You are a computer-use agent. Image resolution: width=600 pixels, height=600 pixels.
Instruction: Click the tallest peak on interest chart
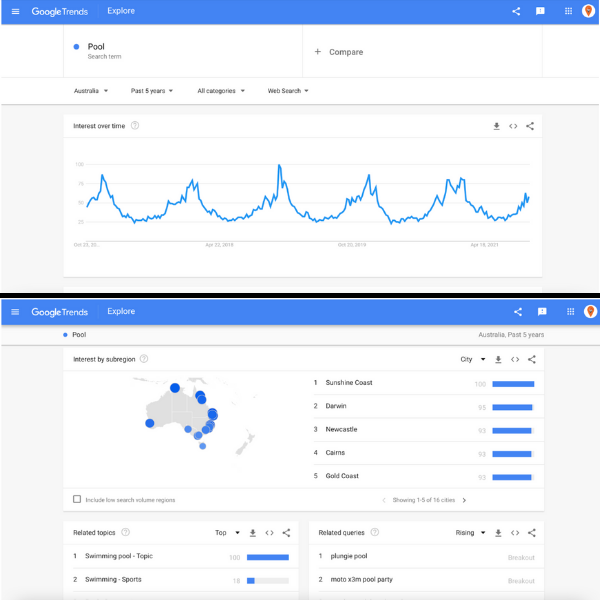click(279, 166)
